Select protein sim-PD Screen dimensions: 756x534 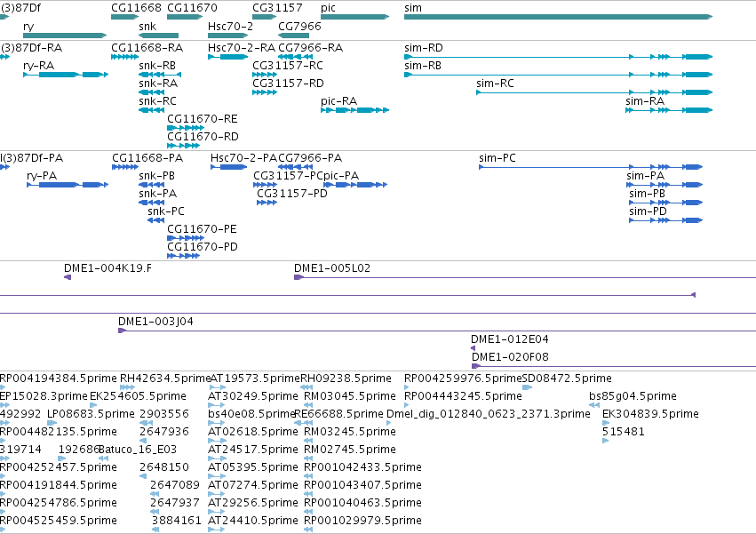coord(666,220)
